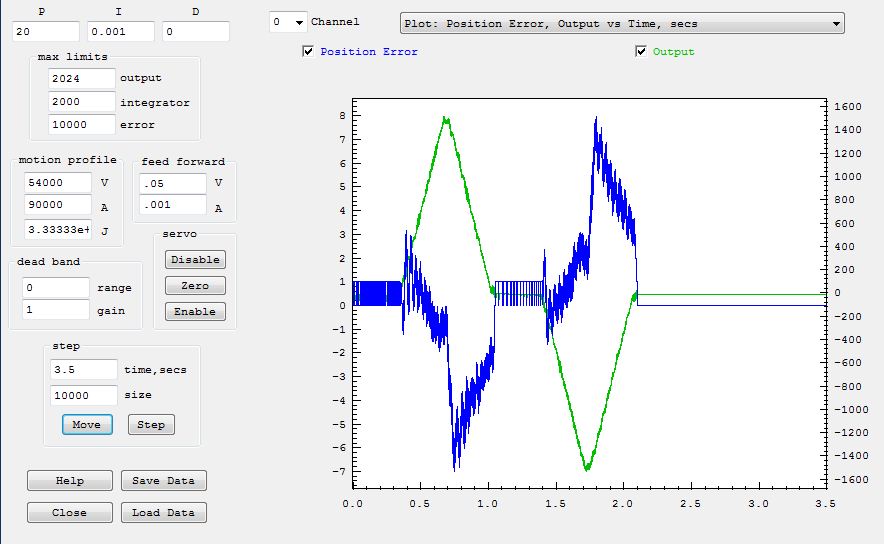Click the P gain input field
The height and width of the screenshot is (544, 884).
point(45,32)
